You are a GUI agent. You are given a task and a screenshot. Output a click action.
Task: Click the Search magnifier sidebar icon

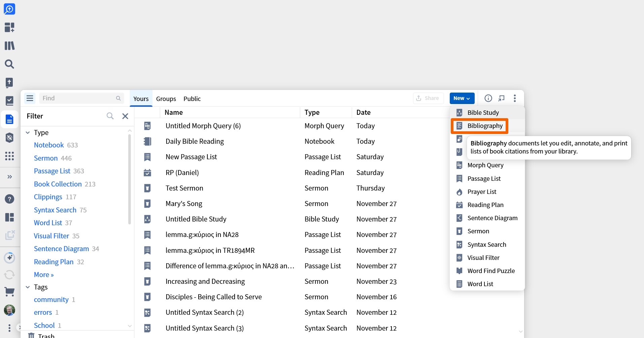coord(9,64)
